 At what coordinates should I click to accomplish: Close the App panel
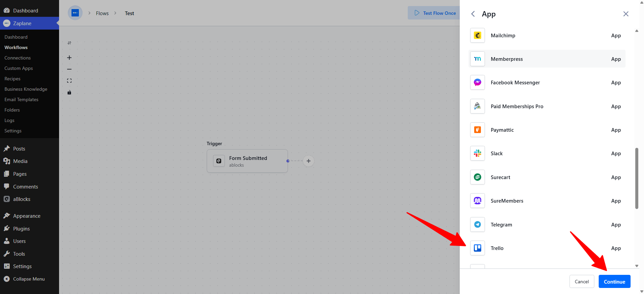626,14
